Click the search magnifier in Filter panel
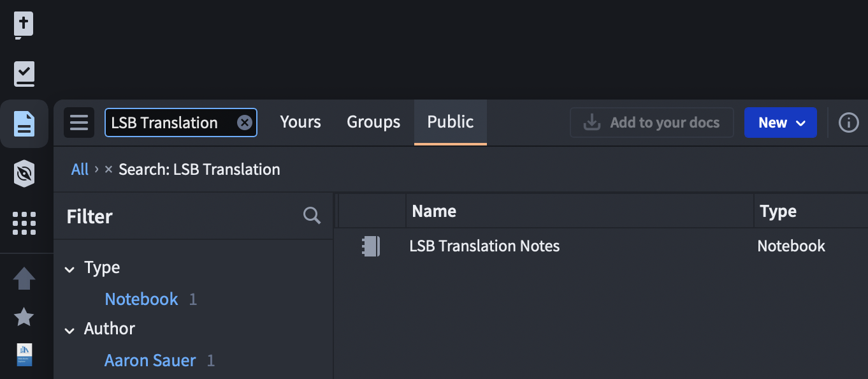This screenshot has width=868, height=379. coord(312,216)
